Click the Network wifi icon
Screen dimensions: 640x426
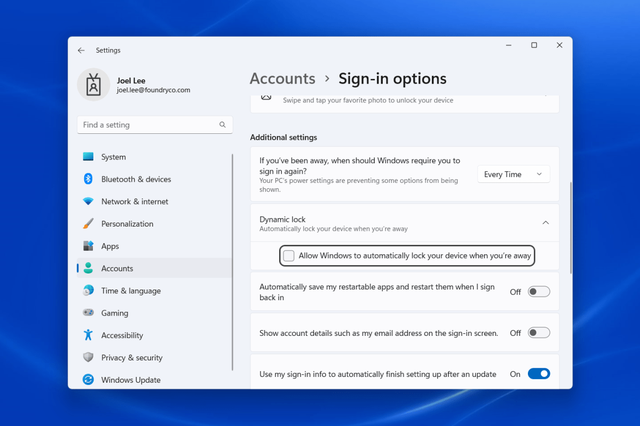point(88,201)
